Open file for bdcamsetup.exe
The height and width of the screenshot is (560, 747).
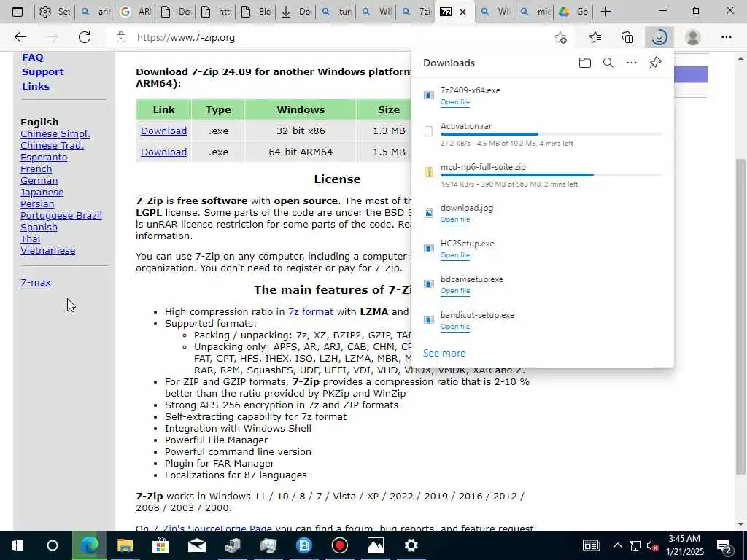[x=455, y=290]
